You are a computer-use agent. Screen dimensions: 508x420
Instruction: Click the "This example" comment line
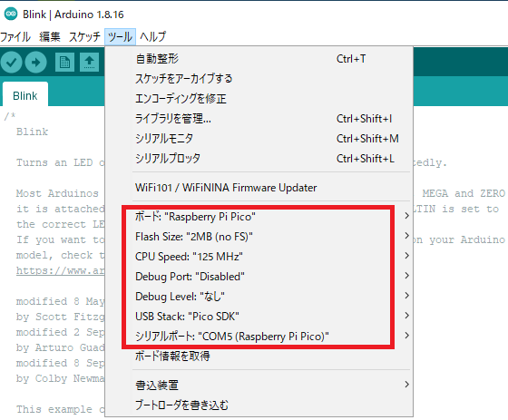point(60,409)
